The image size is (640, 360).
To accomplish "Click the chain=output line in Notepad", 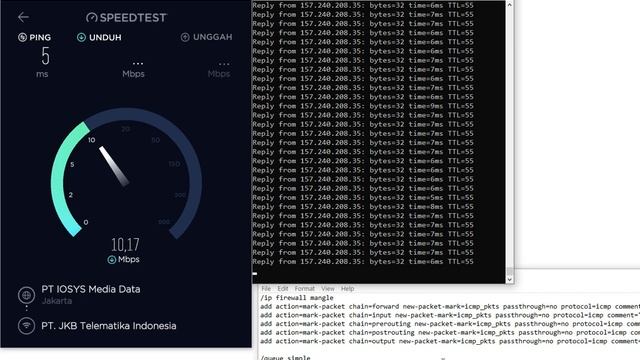I will (450, 341).
